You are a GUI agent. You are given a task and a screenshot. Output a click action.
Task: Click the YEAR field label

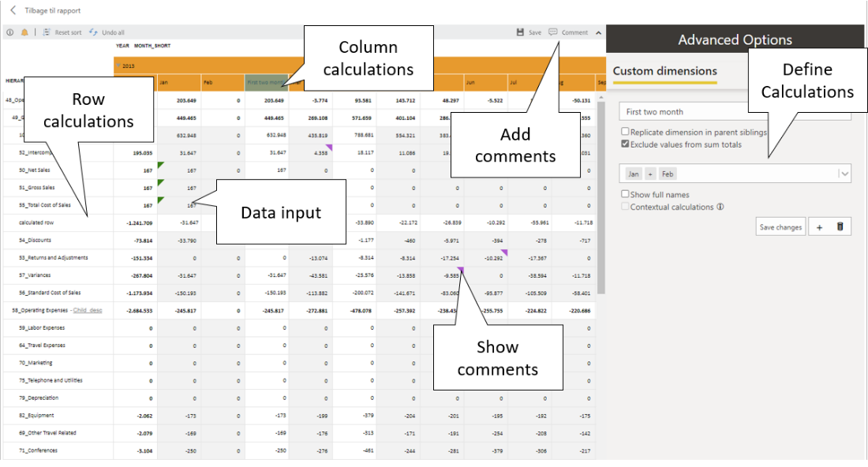tap(122, 46)
